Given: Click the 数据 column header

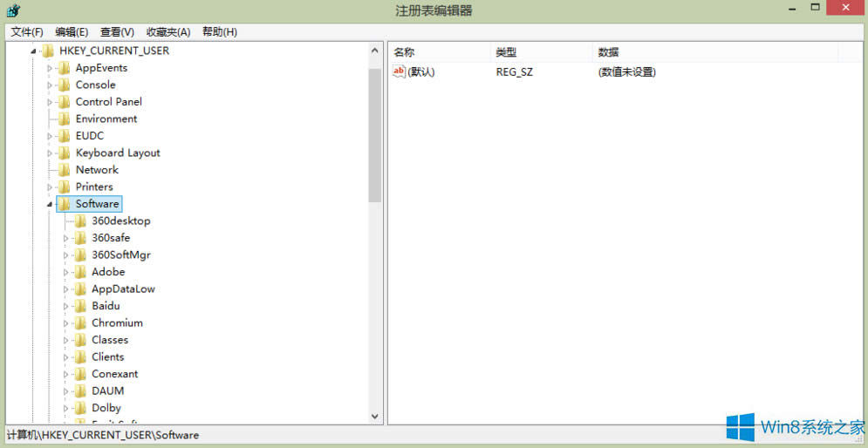Looking at the screenshot, I should tap(715, 52).
